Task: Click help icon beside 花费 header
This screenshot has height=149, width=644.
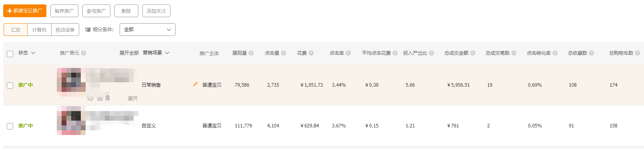Action: coord(311,53)
